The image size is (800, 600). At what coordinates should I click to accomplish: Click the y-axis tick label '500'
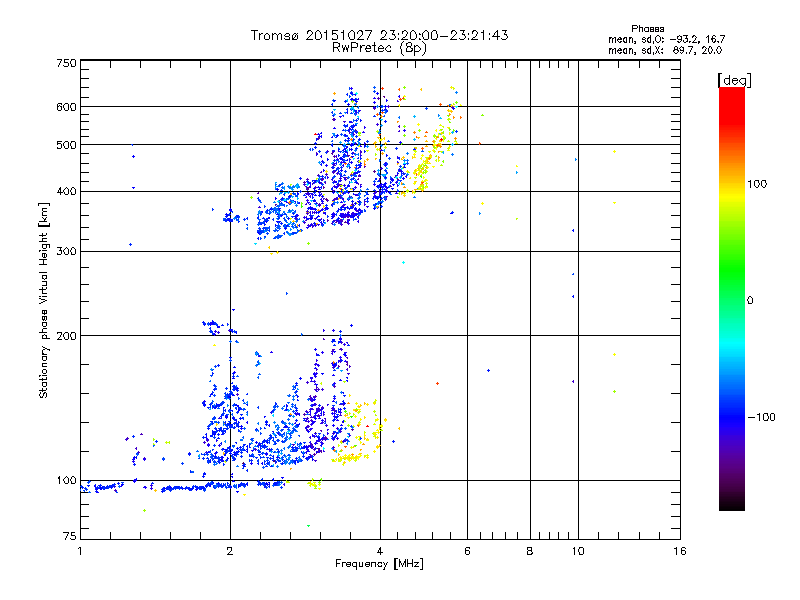pyautogui.click(x=66, y=145)
